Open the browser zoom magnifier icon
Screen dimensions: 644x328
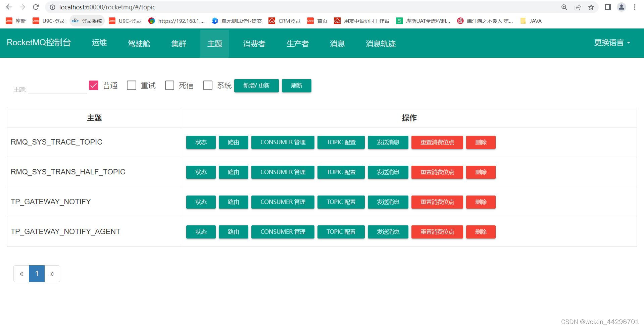pos(564,7)
